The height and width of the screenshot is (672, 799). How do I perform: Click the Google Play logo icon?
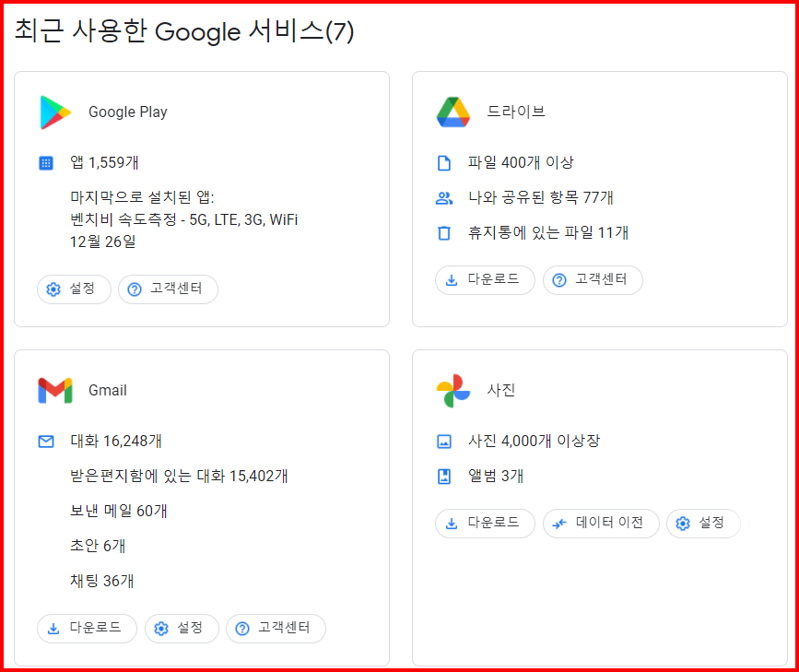click(55, 112)
